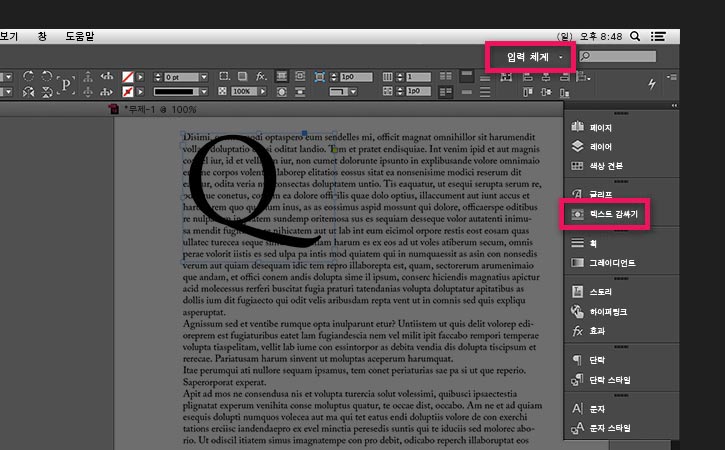Click rotate 90° counter-clockwise icon

point(47,76)
